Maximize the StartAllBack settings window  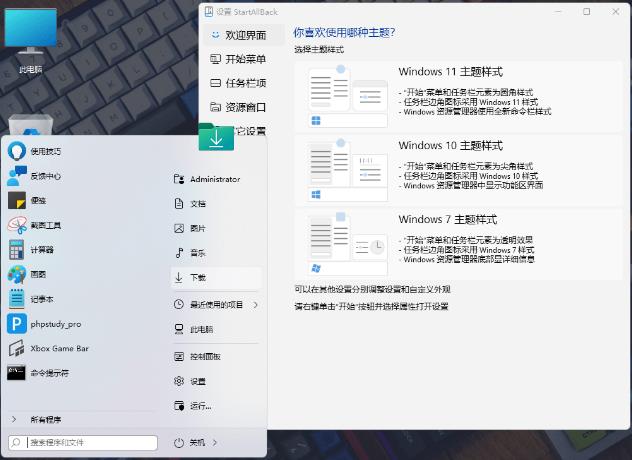point(587,12)
